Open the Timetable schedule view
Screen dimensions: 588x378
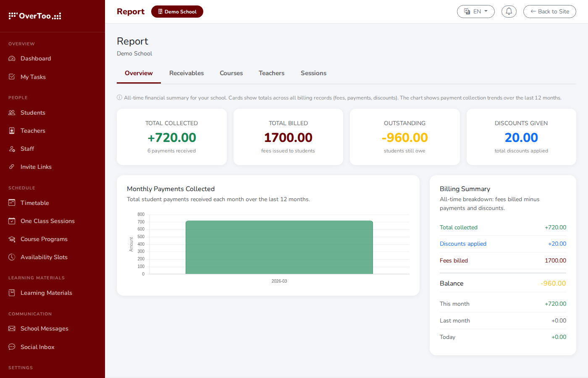[35, 203]
